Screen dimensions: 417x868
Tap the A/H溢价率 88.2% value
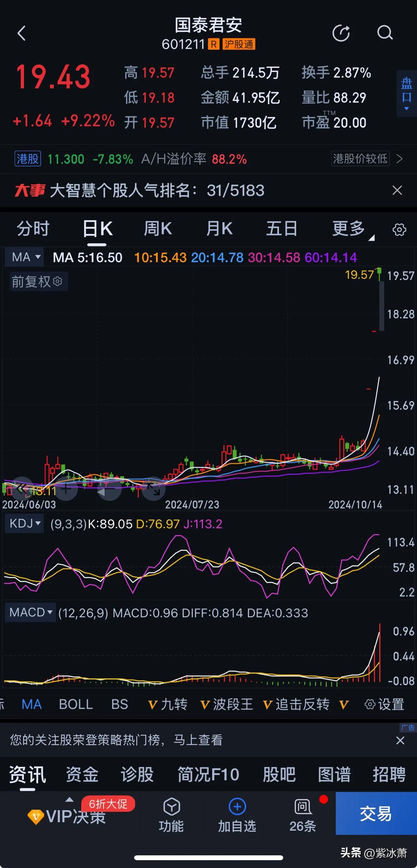(229, 159)
